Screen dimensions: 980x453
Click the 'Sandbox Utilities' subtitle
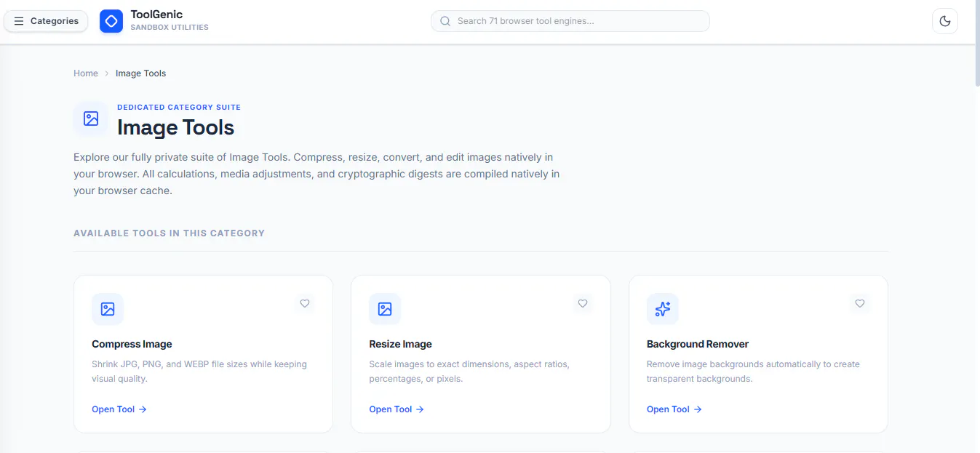tap(170, 28)
